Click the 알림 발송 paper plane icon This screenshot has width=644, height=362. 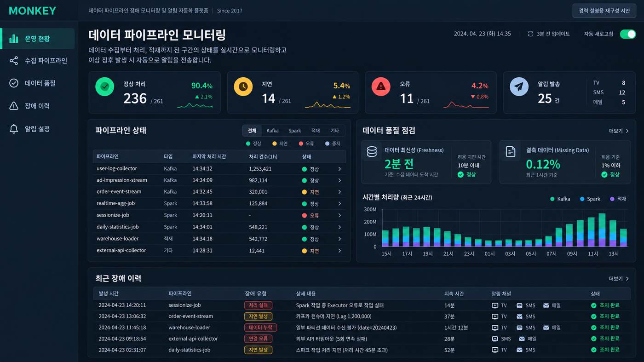[x=519, y=86]
